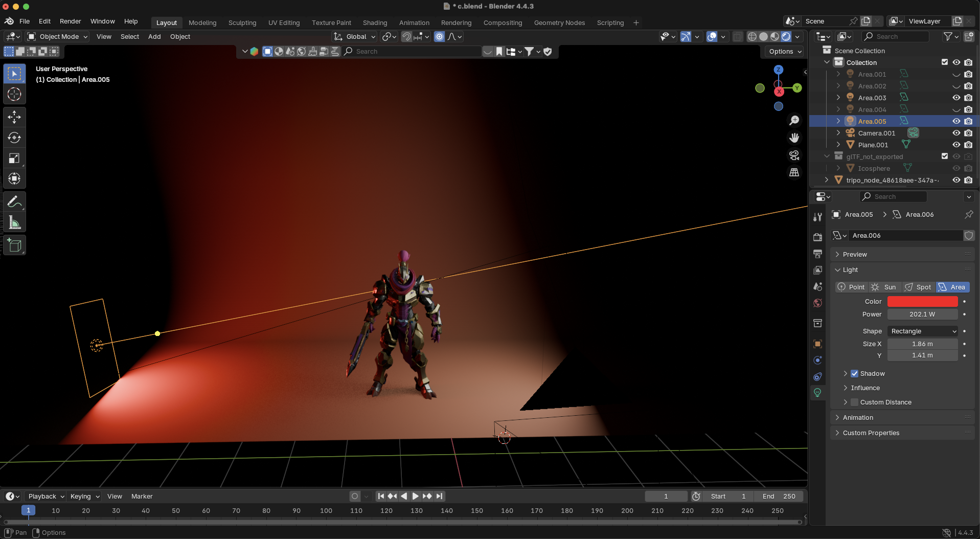The height and width of the screenshot is (539, 980).
Task: Open the Scene properties tab
Action: tap(817, 286)
